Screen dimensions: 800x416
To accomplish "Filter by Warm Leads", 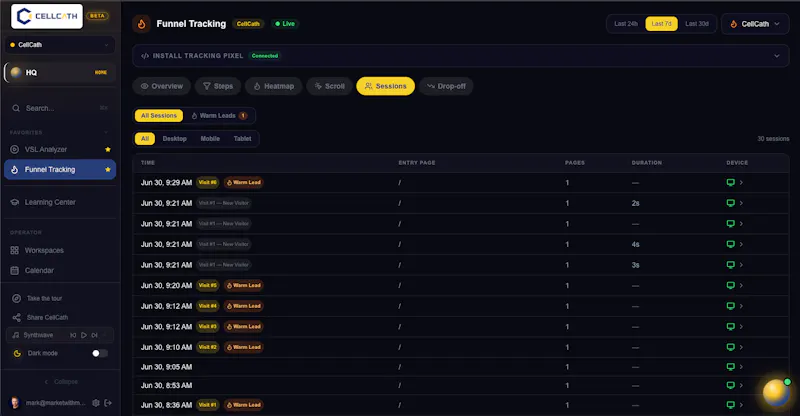I will click(x=219, y=116).
